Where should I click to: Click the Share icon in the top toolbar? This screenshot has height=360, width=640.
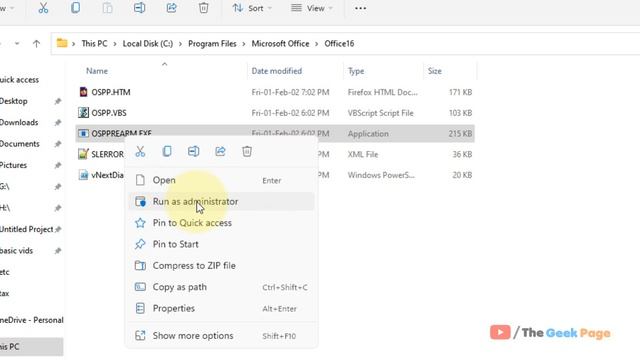(x=171, y=8)
